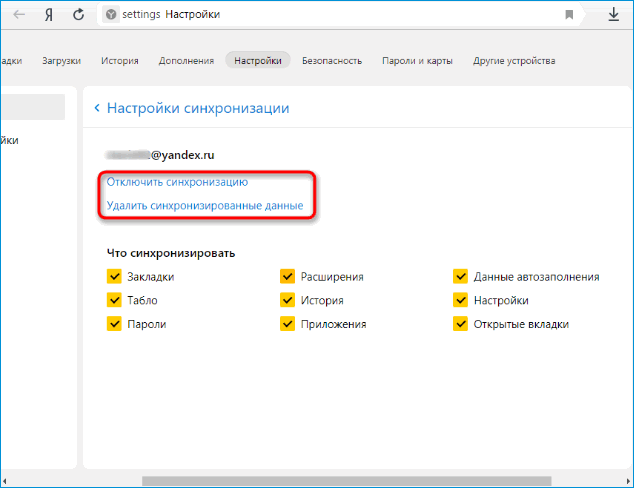Click the Yandex 'Я' home button
This screenshot has width=634, height=488.
(48, 15)
